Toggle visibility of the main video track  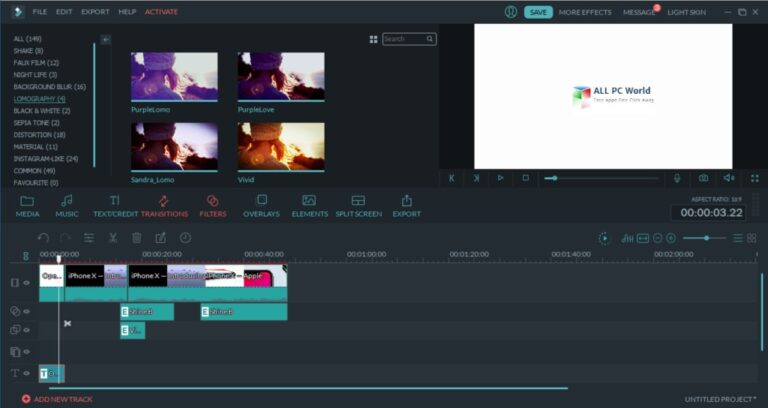point(26,283)
